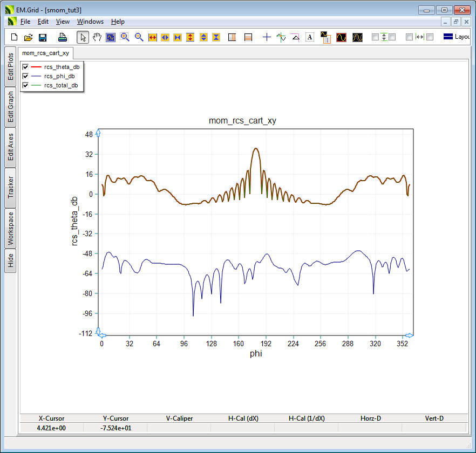Save the plot using the floppy disk icon

43,37
